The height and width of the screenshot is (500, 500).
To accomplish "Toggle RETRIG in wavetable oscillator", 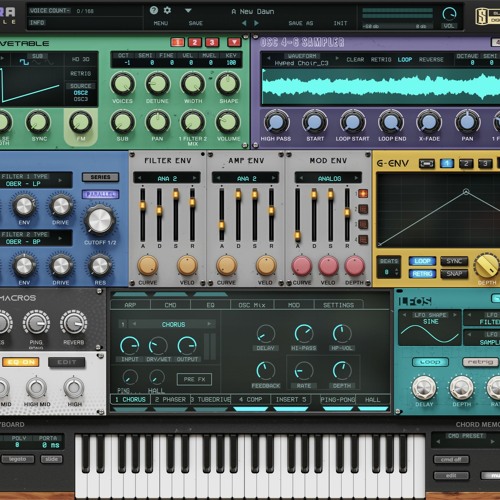I will pos(80,73).
